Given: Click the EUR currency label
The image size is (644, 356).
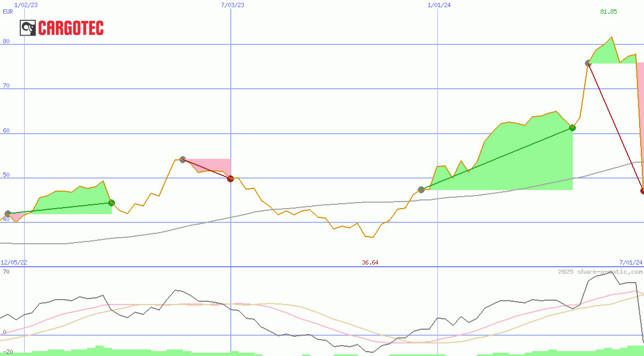Looking at the screenshot, I should (8, 12).
